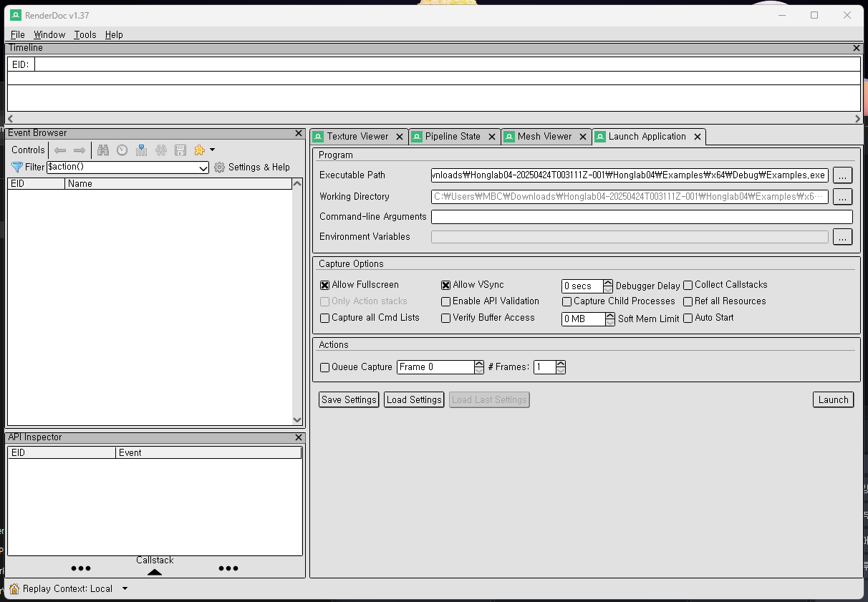The image size is (868, 602).
Task: Click Event Browser list scroll down arrow
Action: click(298, 420)
